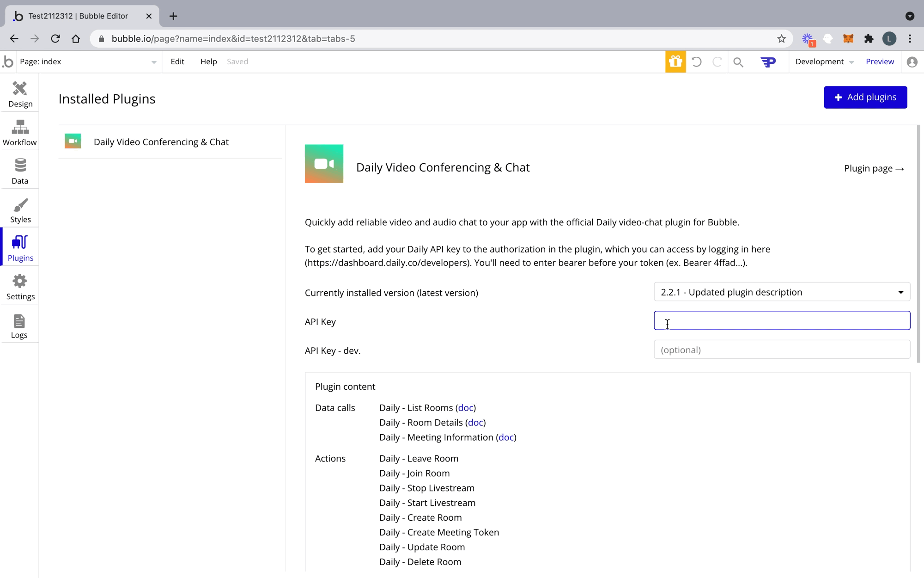Image resolution: width=924 pixels, height=578 pixels.
Task: Click the Saved status text
Action: pyautogui.click(x=237, y=62)
